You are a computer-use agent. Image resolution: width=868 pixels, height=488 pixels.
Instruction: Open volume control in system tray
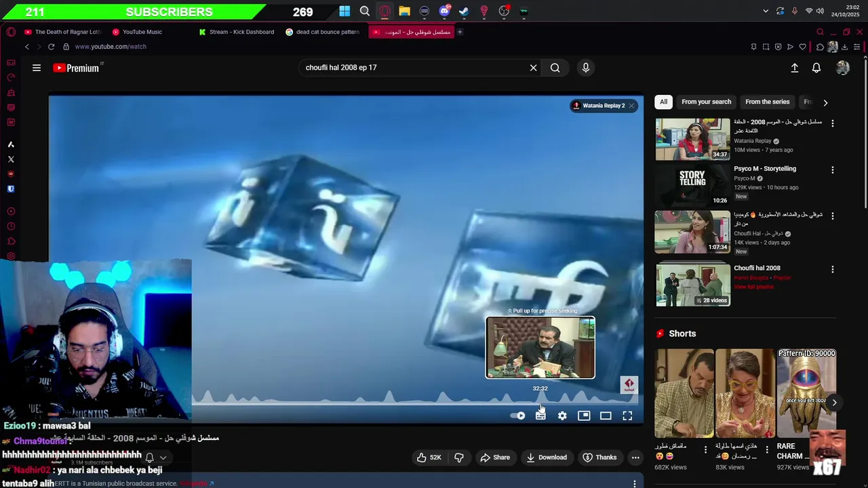[x=820, y=11]
